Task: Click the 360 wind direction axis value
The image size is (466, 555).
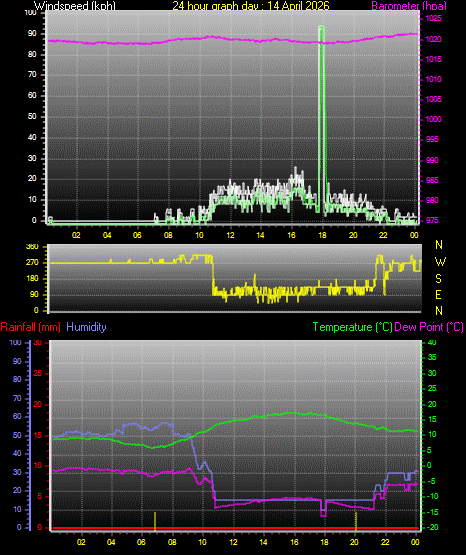Action: pyautogui.click(x=33, y=247)
